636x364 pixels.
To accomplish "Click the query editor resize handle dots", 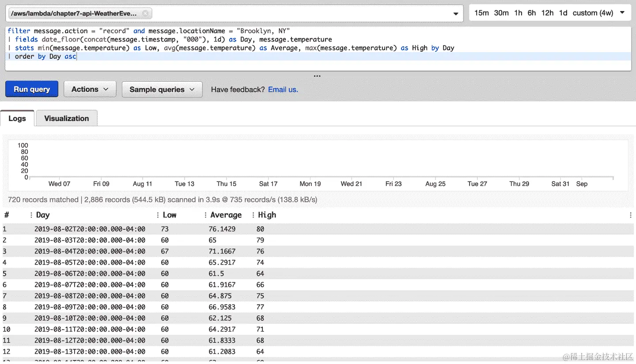I will coord(317,76).
